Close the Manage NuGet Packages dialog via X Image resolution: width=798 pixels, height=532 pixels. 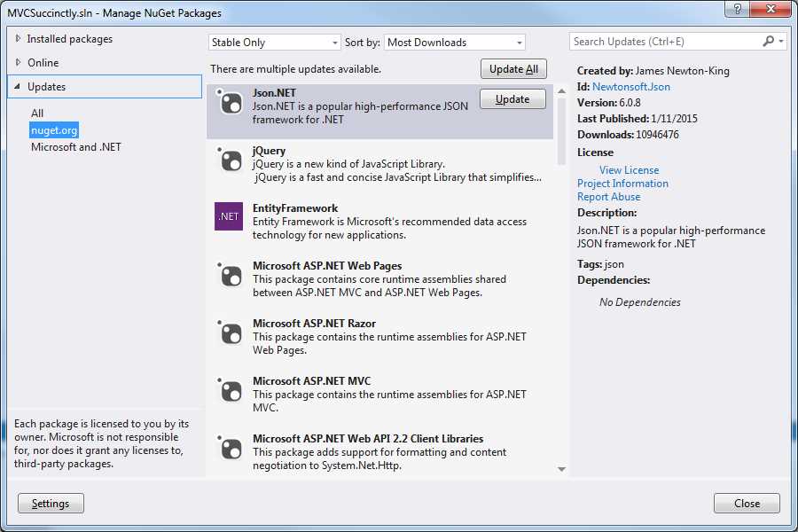[771, 9]
